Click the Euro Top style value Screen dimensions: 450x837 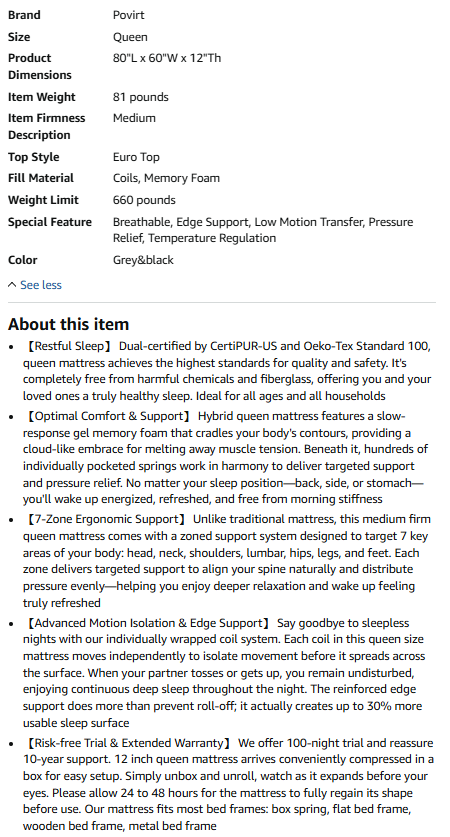[136, 157]
